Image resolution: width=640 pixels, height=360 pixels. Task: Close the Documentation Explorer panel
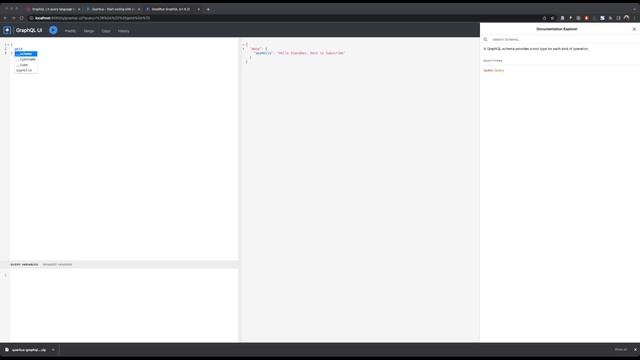[634, 29]
